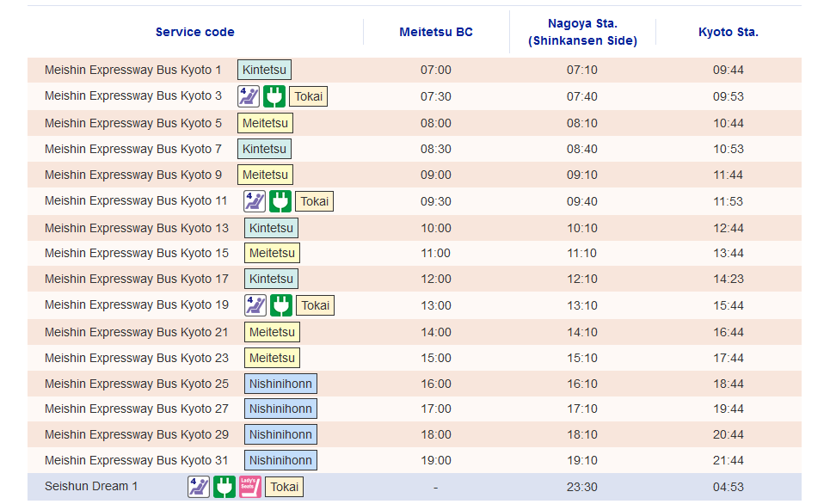Click the Kintetsu tag on Kyoto 7
The width and height of the screenshot is (830, 504).
264,150
